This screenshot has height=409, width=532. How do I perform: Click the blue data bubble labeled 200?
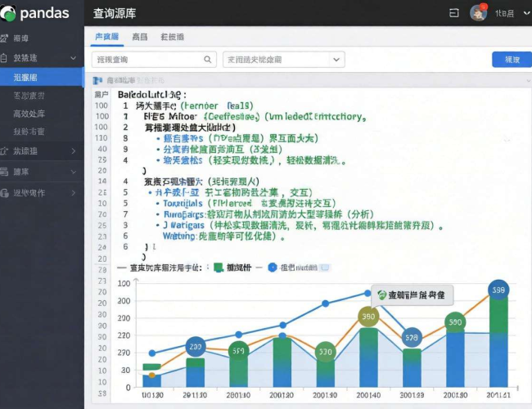coord(196,346)
